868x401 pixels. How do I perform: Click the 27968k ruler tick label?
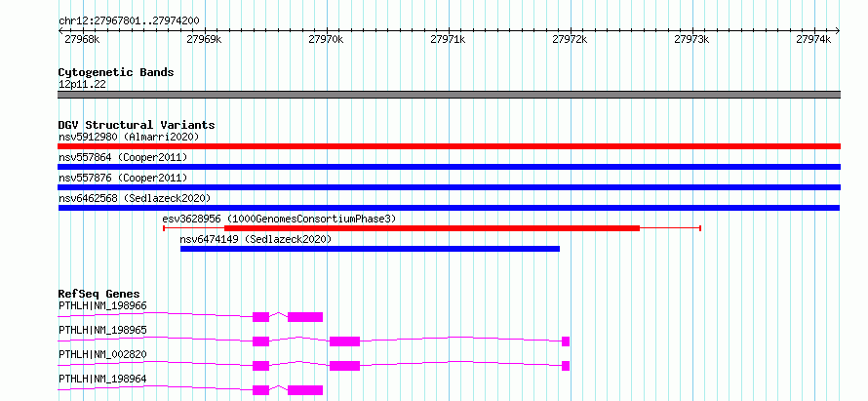(x=82, y=39)
